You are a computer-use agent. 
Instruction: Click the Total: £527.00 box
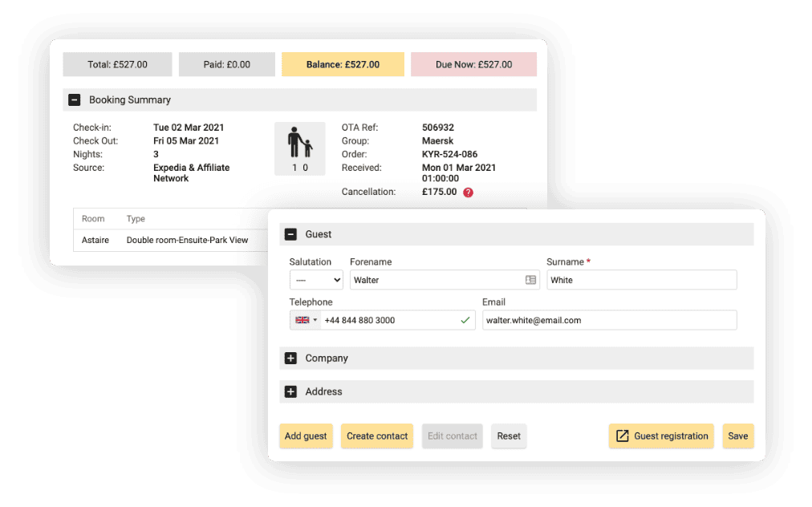(x=118, y=64)
